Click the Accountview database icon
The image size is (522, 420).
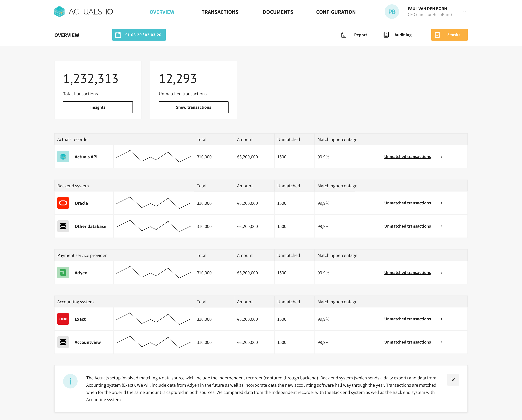pyautogui.click(x=63, y=342)
